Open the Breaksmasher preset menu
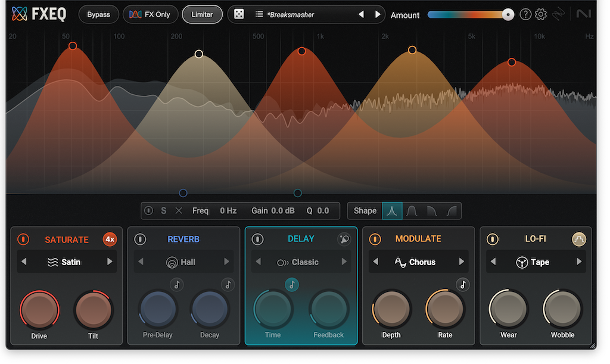This screenshot has width=610, height=364. (x=291, y=15)
